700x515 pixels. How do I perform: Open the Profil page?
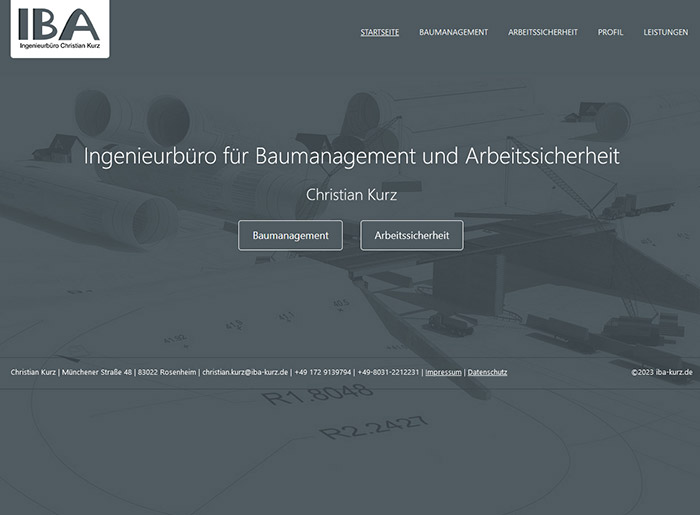(x=610, y=32)
